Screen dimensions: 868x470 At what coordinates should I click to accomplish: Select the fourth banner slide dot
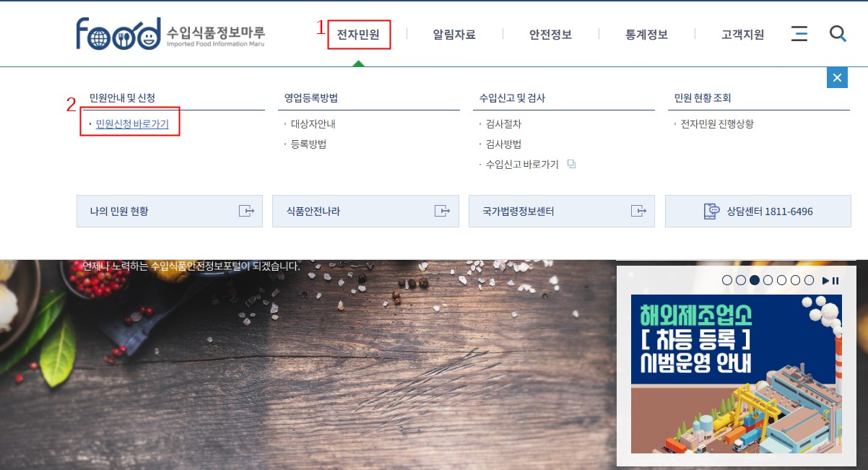pos(768,280)
